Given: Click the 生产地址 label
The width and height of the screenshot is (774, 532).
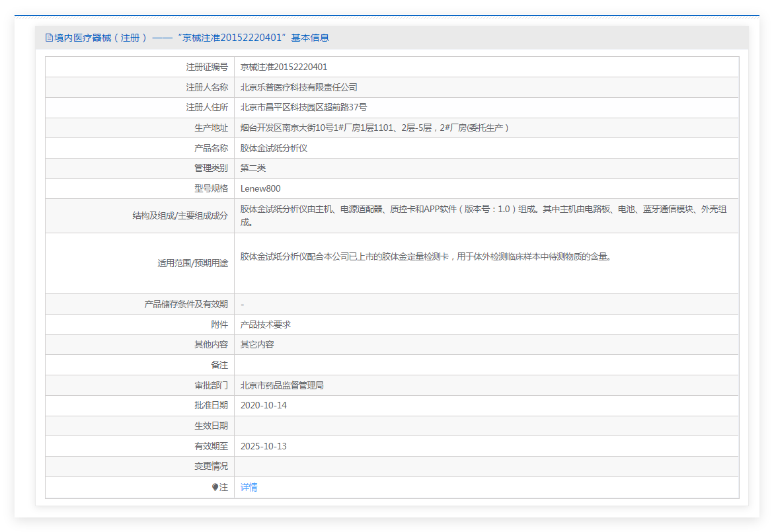Looking at the screenshot, I should [212, 128].
